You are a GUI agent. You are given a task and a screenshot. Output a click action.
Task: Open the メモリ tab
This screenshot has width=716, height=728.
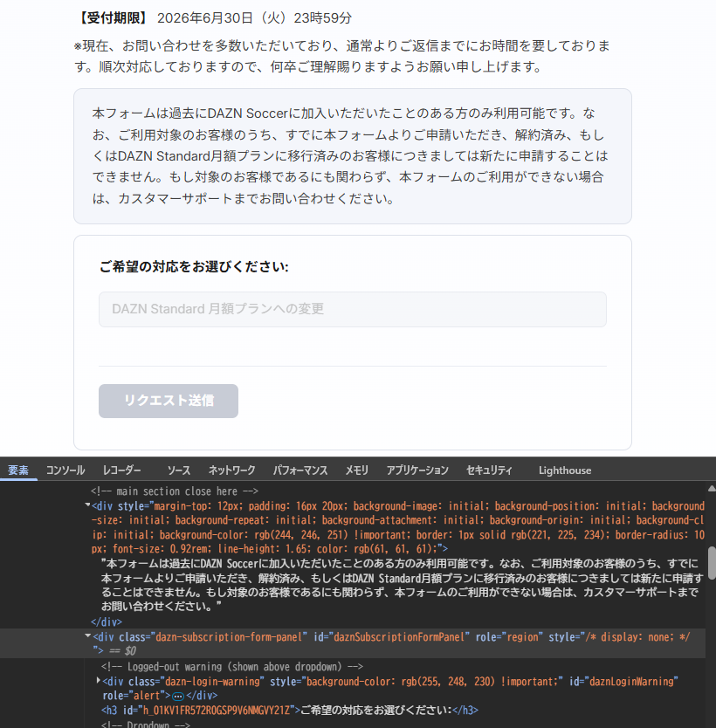point(356,470)
